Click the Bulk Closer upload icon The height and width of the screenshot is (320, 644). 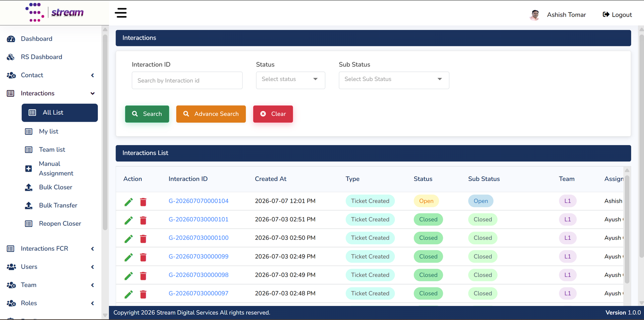tap(29, 187)
